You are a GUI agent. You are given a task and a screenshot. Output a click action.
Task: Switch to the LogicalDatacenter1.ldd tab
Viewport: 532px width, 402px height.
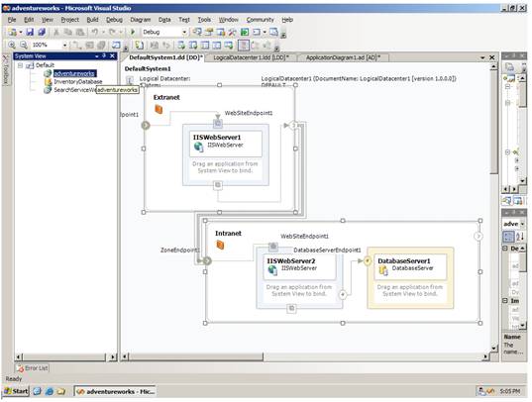click(251, 57)
